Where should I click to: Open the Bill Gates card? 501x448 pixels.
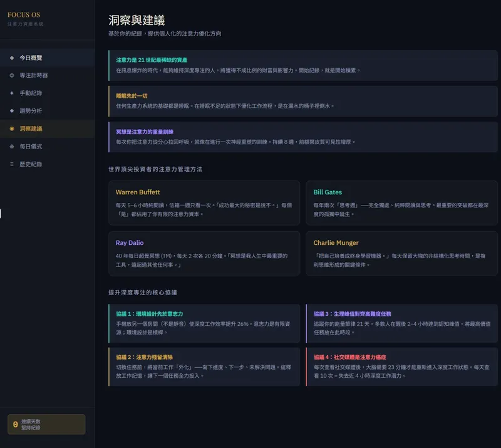click(401, 203)
